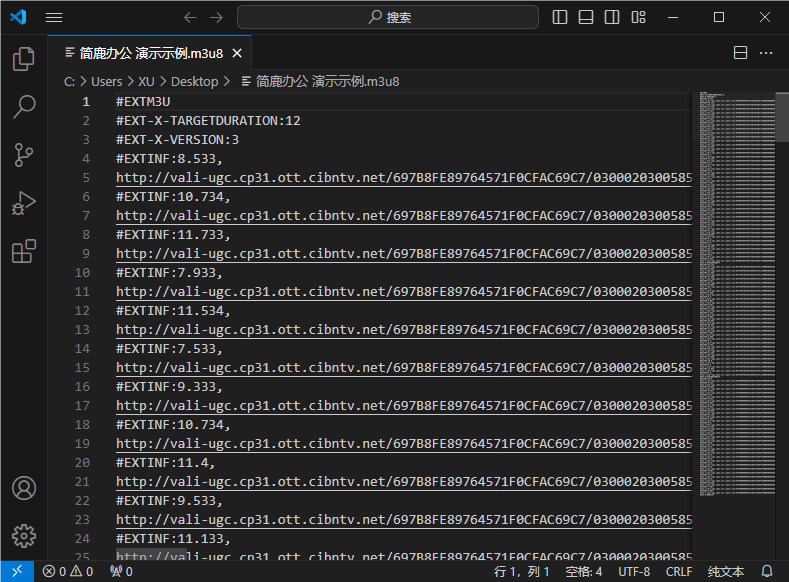The image size is (789, 582).
Task: Change encoding via UTF-8 status item
Action: point(634,571)
